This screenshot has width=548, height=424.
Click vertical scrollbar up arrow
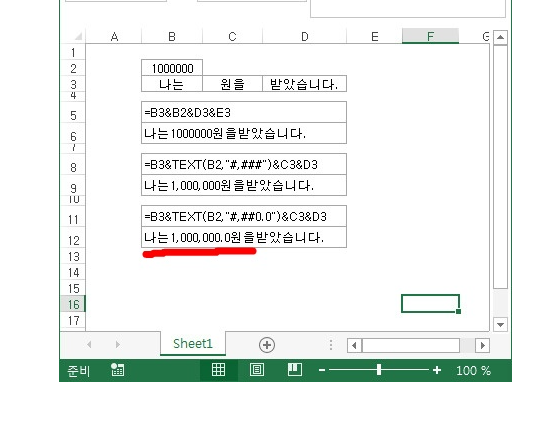click(500, 37)
